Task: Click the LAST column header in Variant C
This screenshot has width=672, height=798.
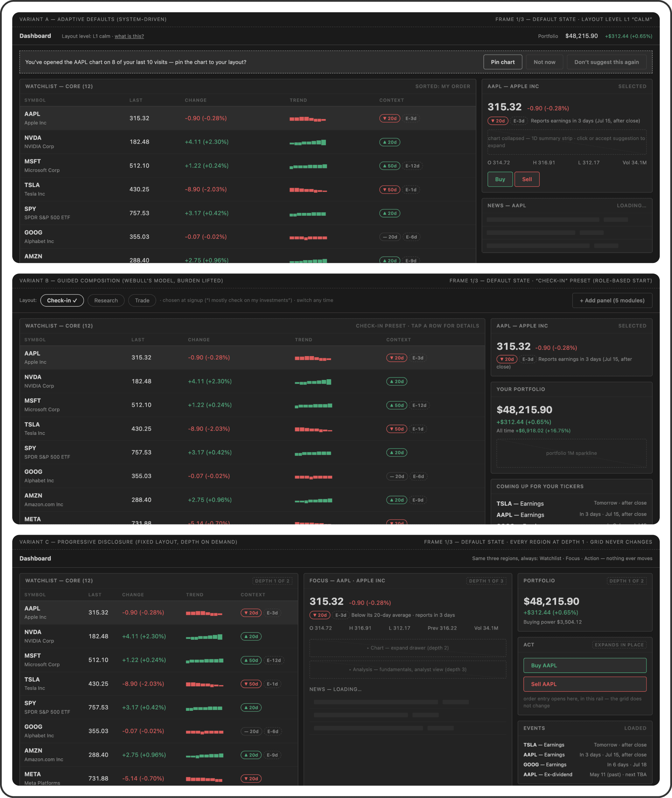Action: [x=95, y=595]
